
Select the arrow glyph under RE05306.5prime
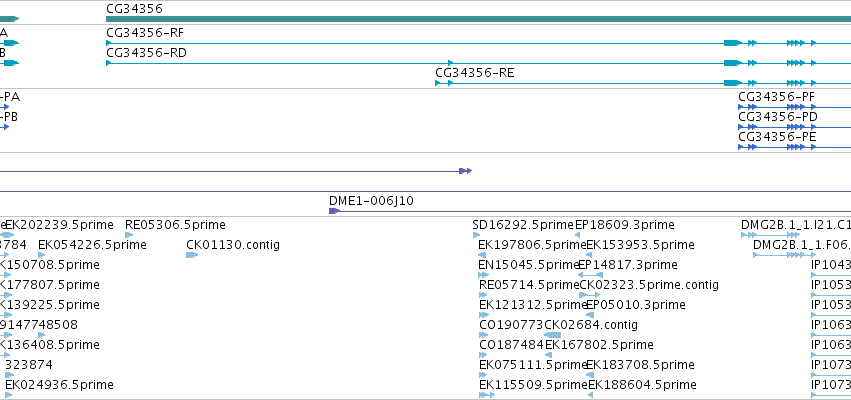coord(129,235)
